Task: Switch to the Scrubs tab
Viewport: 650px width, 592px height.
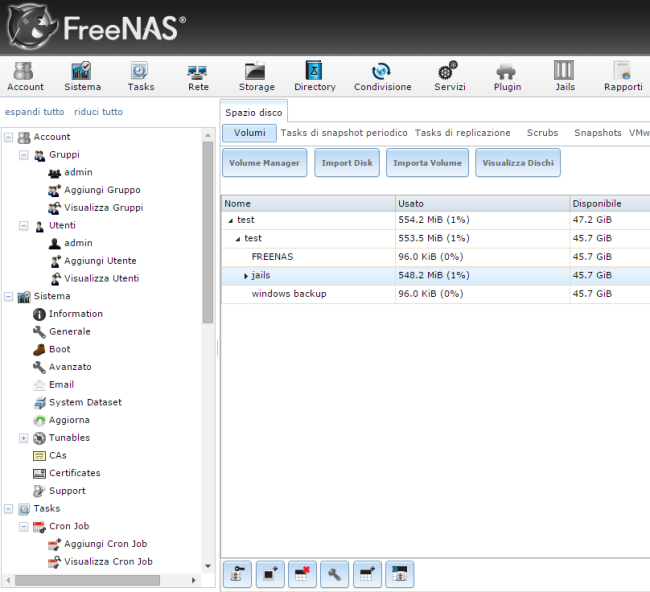Action: (x=542, y=133)
